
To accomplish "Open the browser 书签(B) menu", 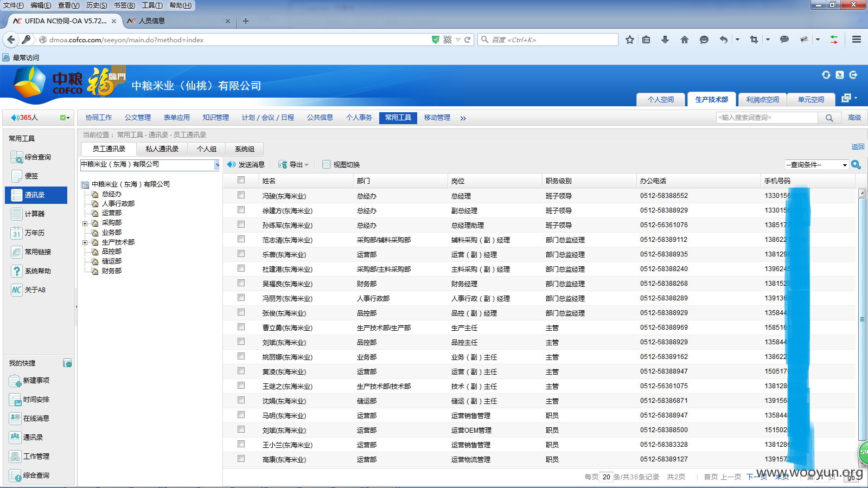I will tap(124, 5).
